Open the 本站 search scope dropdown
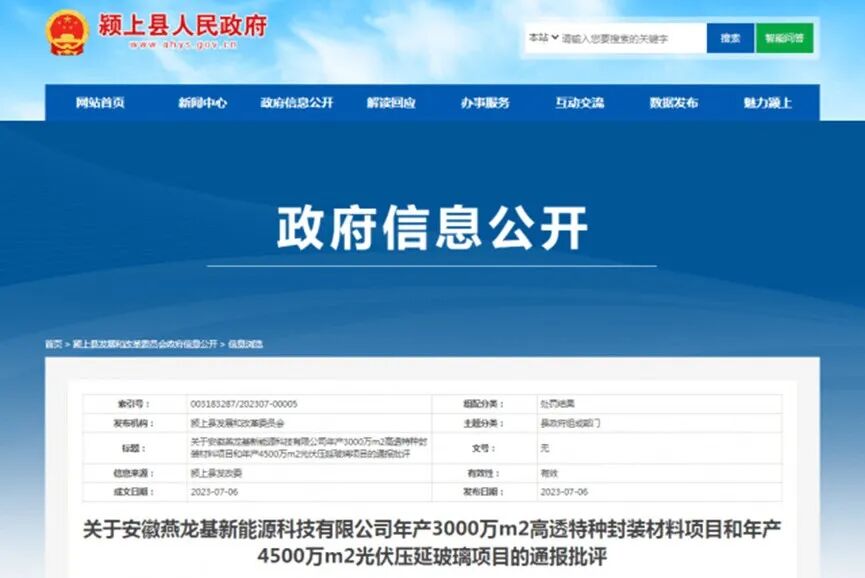 (x=541, y=36)
